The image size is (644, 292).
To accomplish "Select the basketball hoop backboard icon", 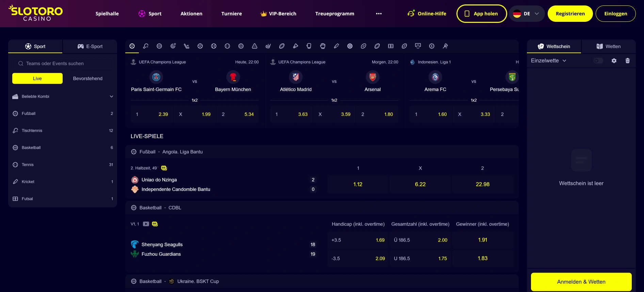I will (418, 46).
